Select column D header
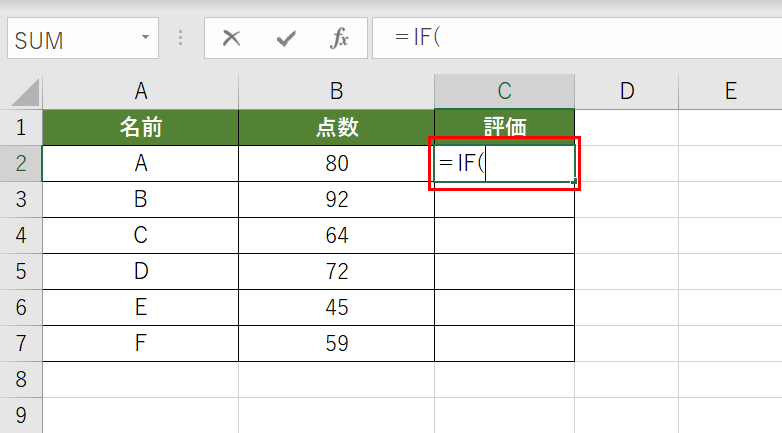The height and width of the screenshot is (433, 782). (x=627, y=92)
